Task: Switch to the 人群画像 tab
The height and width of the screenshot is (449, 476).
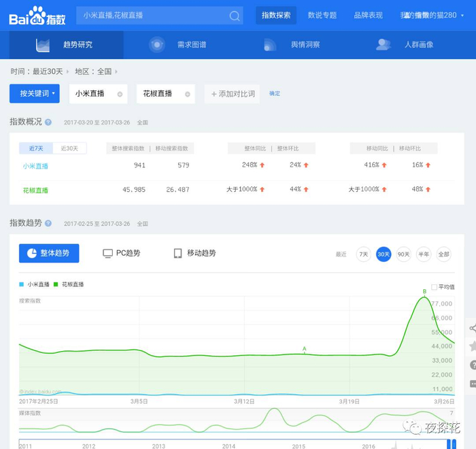Action: 409,45
